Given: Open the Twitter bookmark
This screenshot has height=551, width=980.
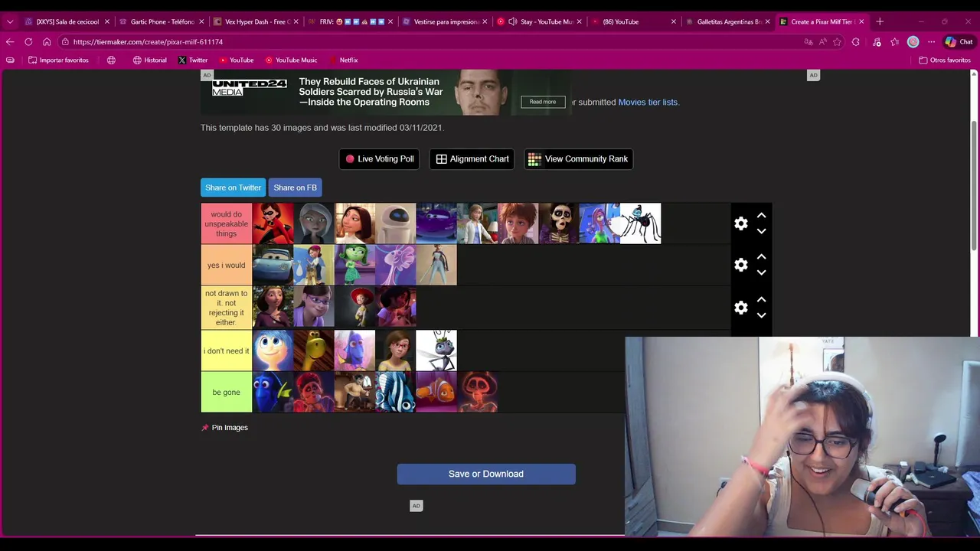Looking at the screenshot, I should click(193, 60).
